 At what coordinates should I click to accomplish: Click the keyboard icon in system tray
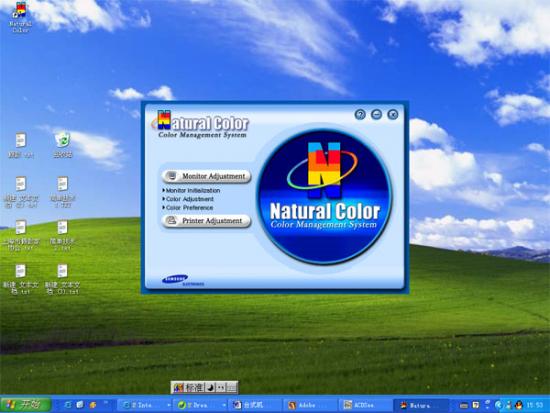pos(464,405)
